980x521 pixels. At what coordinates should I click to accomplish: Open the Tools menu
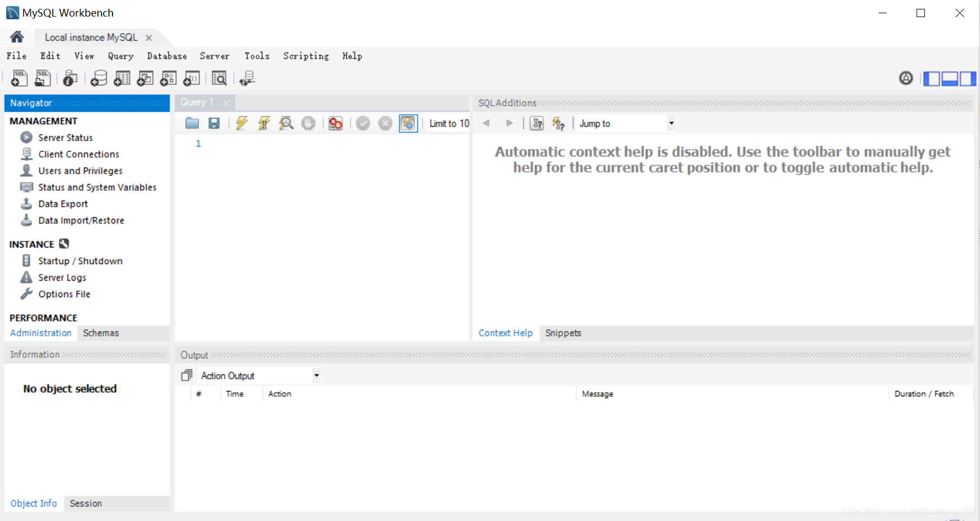coord(257,56)
